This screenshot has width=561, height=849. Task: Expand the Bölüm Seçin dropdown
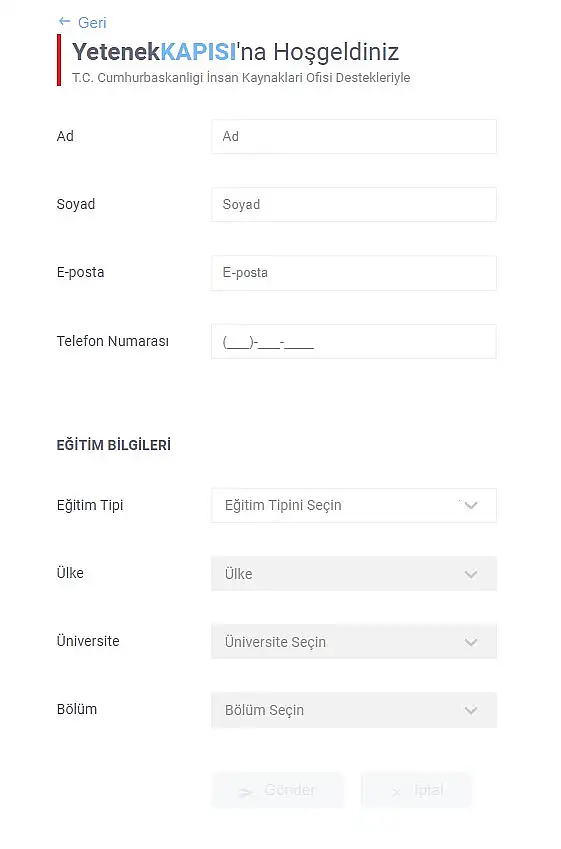point(354,710)
